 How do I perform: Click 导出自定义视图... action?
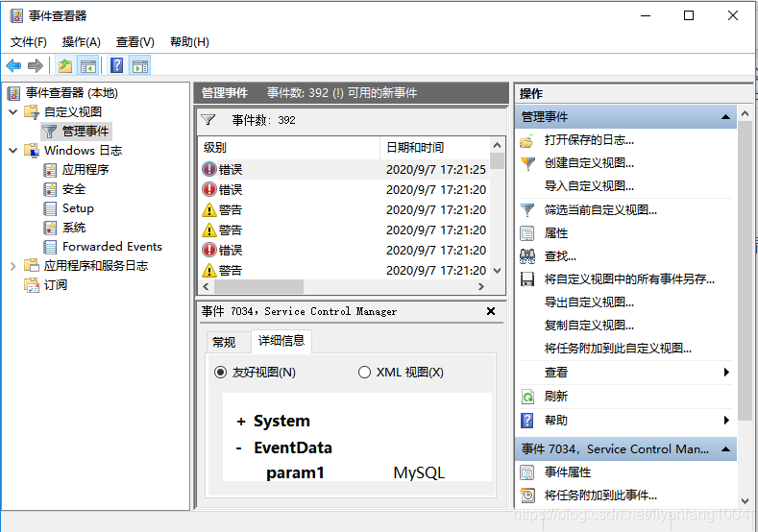tap(589, 302)
